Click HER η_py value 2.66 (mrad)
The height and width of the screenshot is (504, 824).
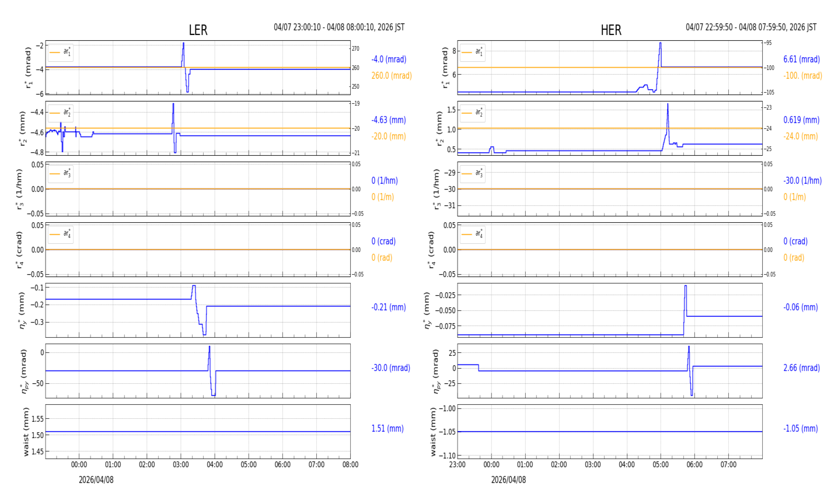pos(801,368)
